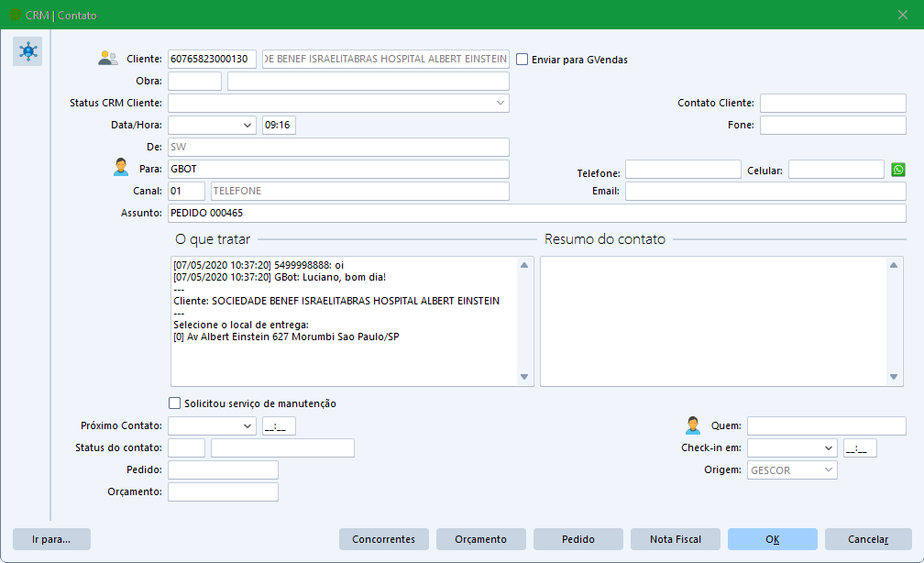Open WhatsApp via green icon beside Celular
The height and width of the screenshot is (563, 924).
pyautogui.click(x=898, y=170)
